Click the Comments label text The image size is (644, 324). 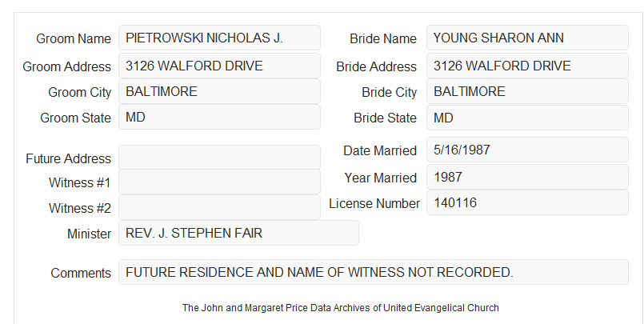(x=81, y=273)
